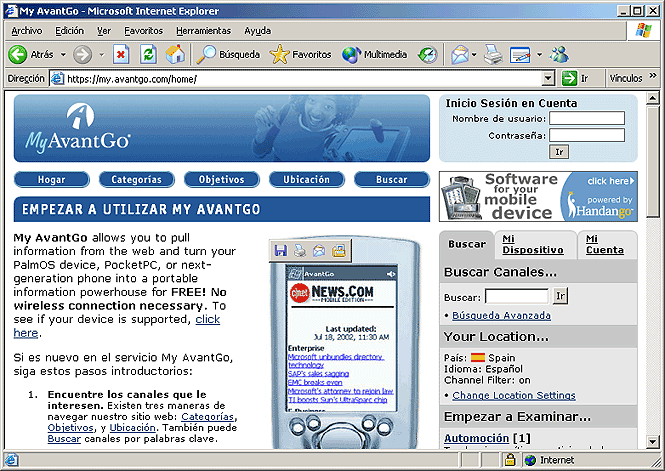Click the vertical scrollbar thumb

pos(653,161)
